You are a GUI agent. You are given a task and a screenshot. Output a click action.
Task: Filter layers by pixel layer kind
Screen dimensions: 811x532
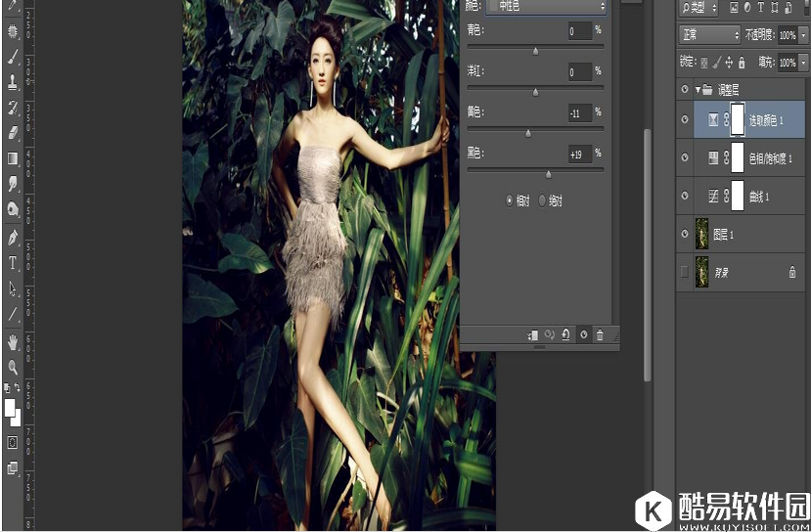(734, 7)
